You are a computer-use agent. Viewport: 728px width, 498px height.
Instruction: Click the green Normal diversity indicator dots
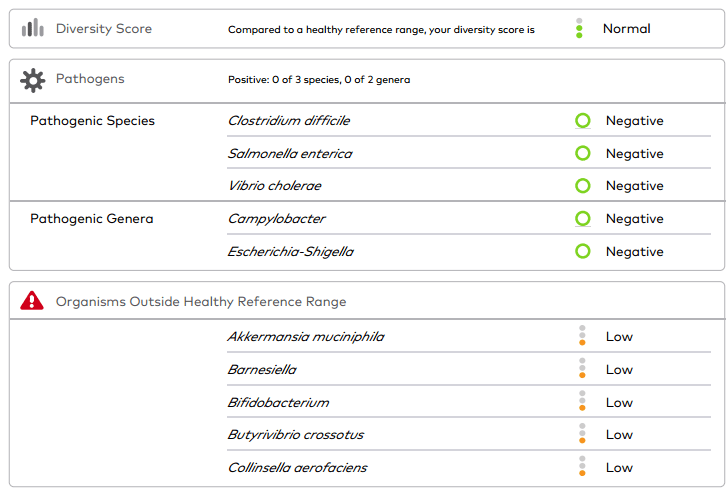579,29
